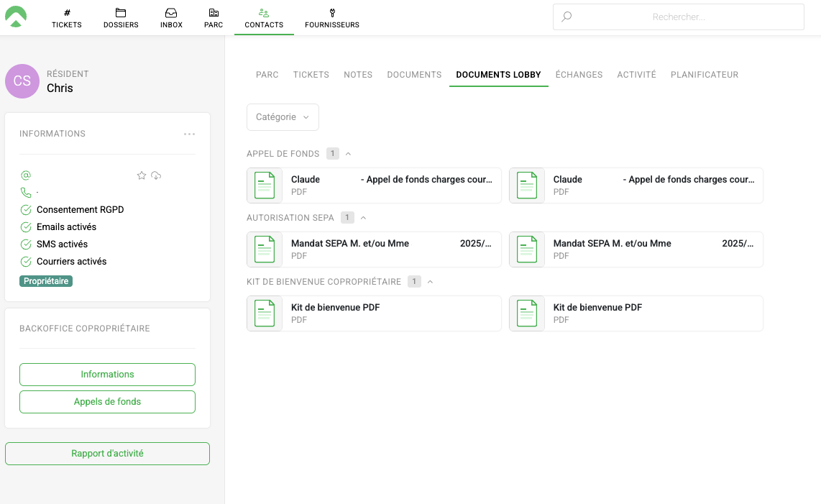Click the Appels de fonds button

tap(107, 402)
